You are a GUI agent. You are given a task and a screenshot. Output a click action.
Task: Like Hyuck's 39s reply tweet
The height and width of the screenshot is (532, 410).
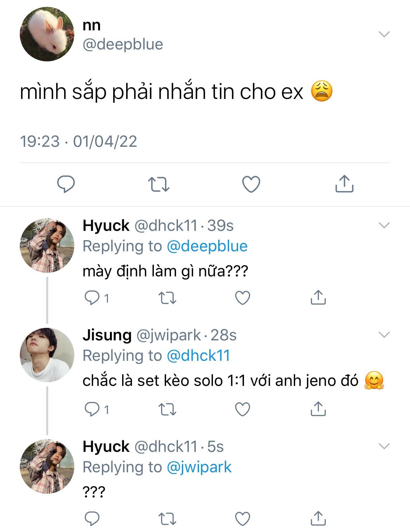243,298
